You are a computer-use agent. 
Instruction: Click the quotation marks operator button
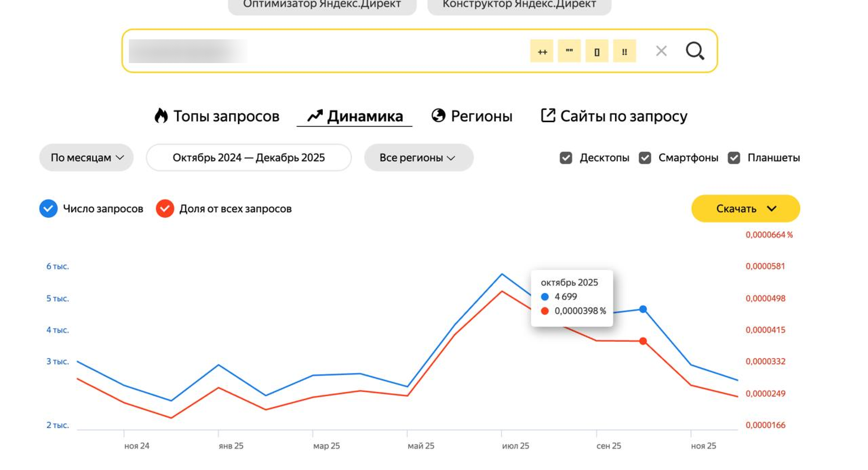tap(569, 51)
